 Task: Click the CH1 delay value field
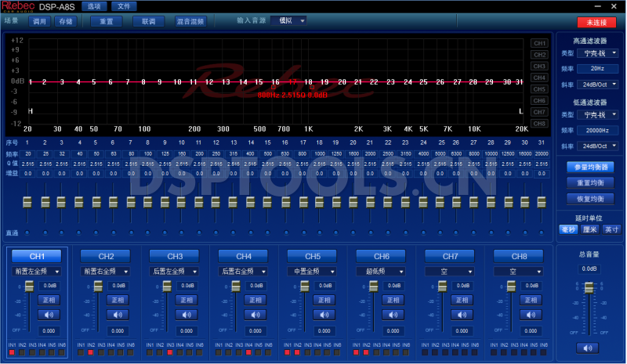[x=49, y=331]
